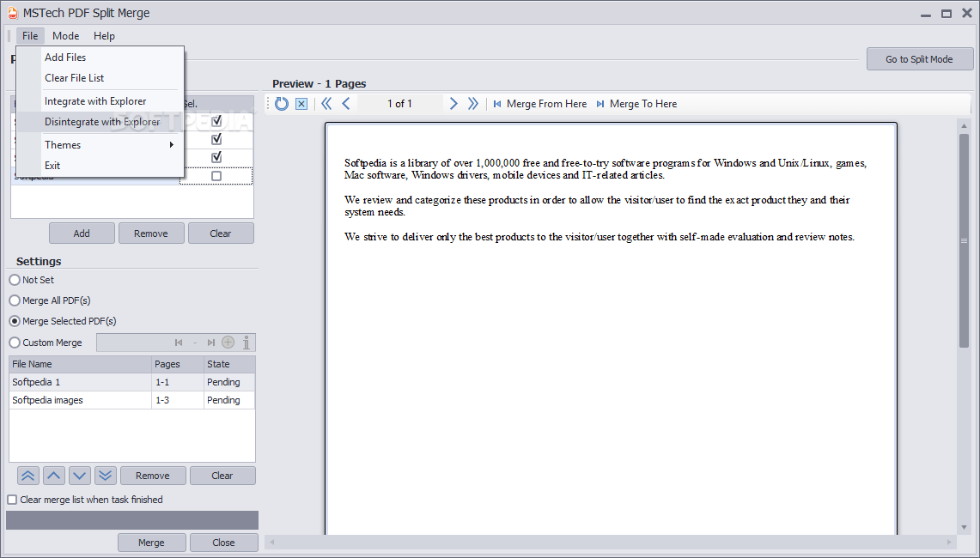Image resolution: width=980 pixels, height=558 pixels.
Task: Select the Not Set radio option
Action: (15, 280)
